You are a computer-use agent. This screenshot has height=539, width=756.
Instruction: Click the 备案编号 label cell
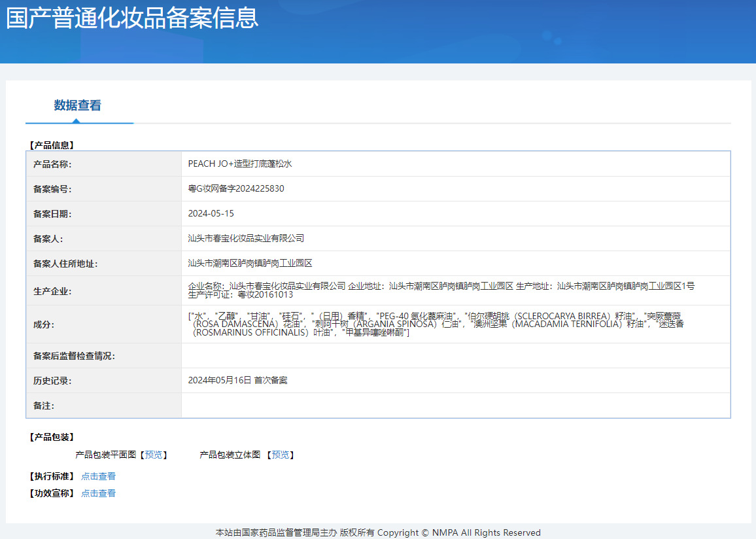(x=104, y=189)
